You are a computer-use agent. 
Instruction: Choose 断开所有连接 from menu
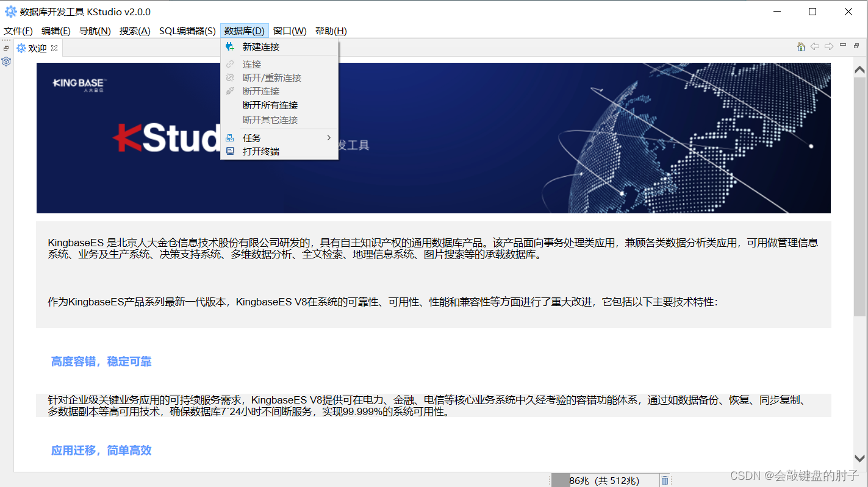point(279,105)
